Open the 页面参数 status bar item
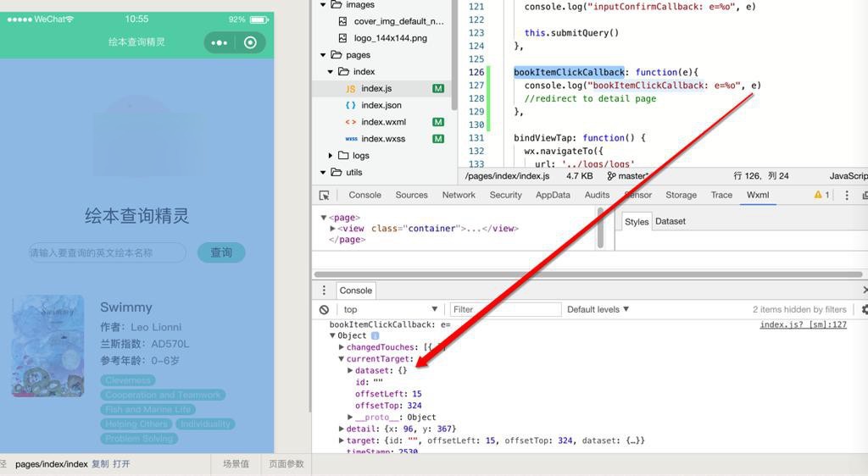 [x=287, y=464]
